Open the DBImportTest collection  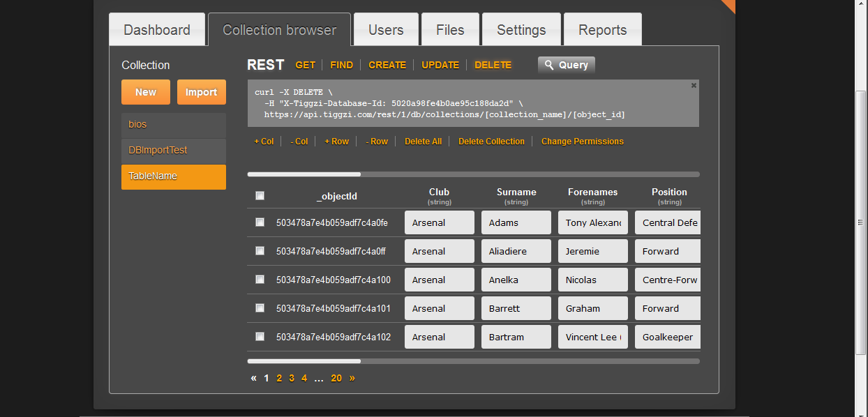pyautogui.click(x=173, y=151)
